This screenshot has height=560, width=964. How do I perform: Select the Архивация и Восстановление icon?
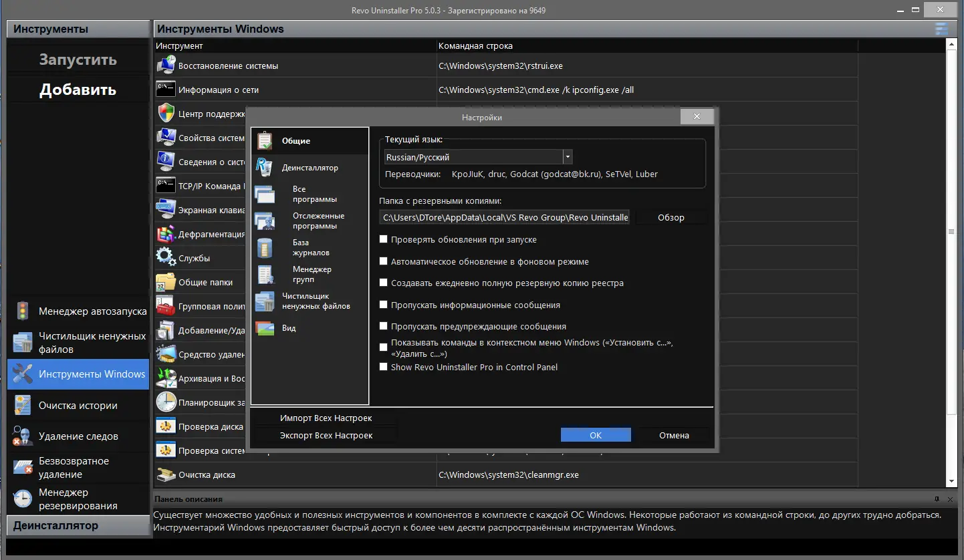tap(166, 378)
